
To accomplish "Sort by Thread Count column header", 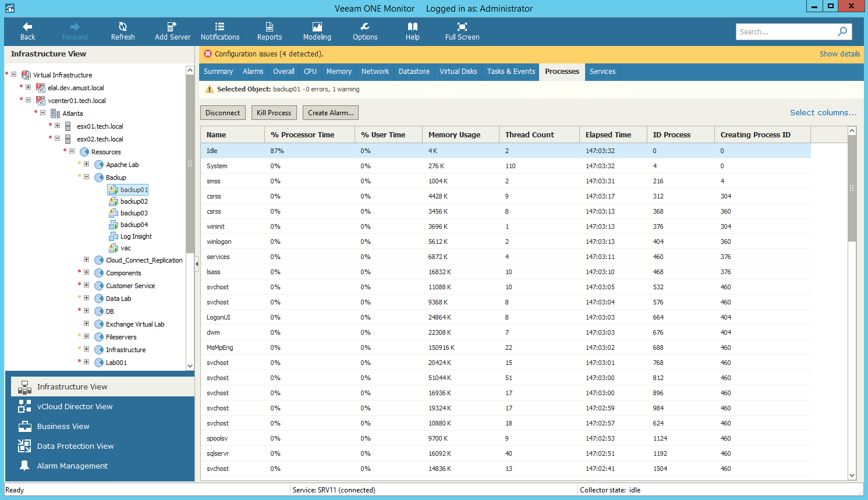I will (539, 134).
